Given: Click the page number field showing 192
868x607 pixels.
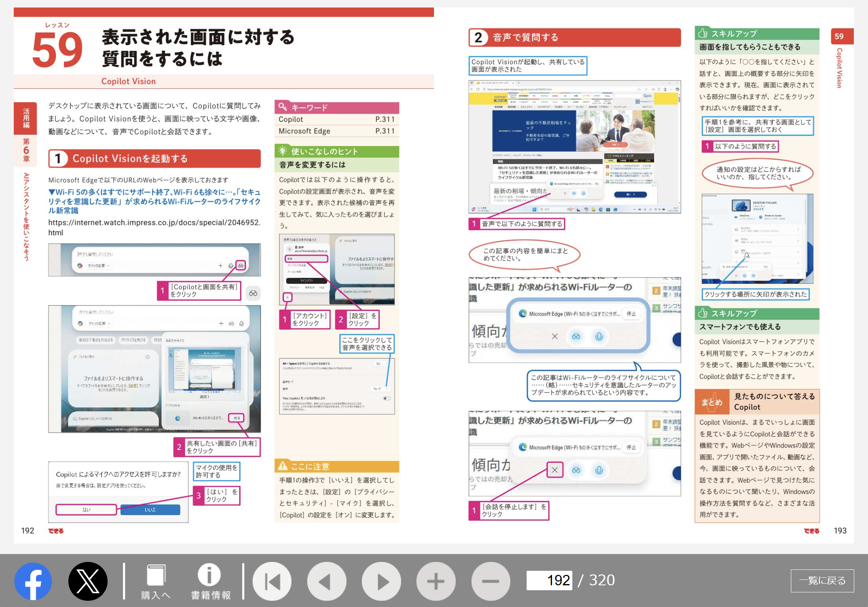Looking at the screenshot, I should (x=549, y=580).
